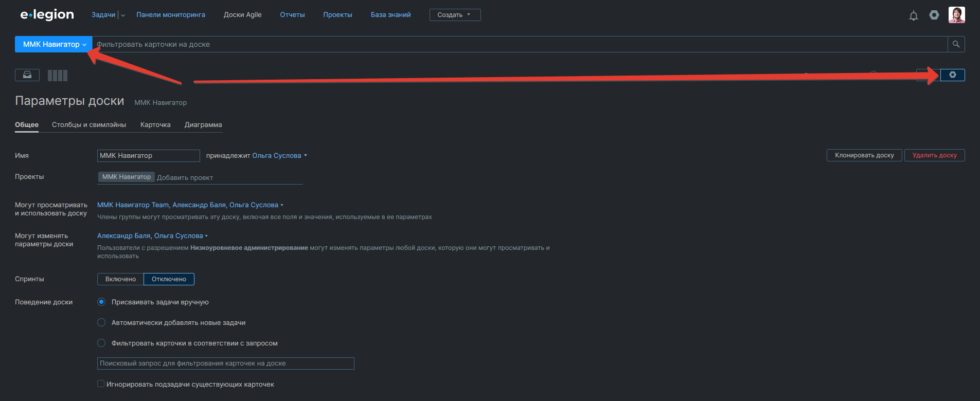Click the 'Клонировать доску' button
The height and width of the screenshot is (401, 980).
click(864, 155)
